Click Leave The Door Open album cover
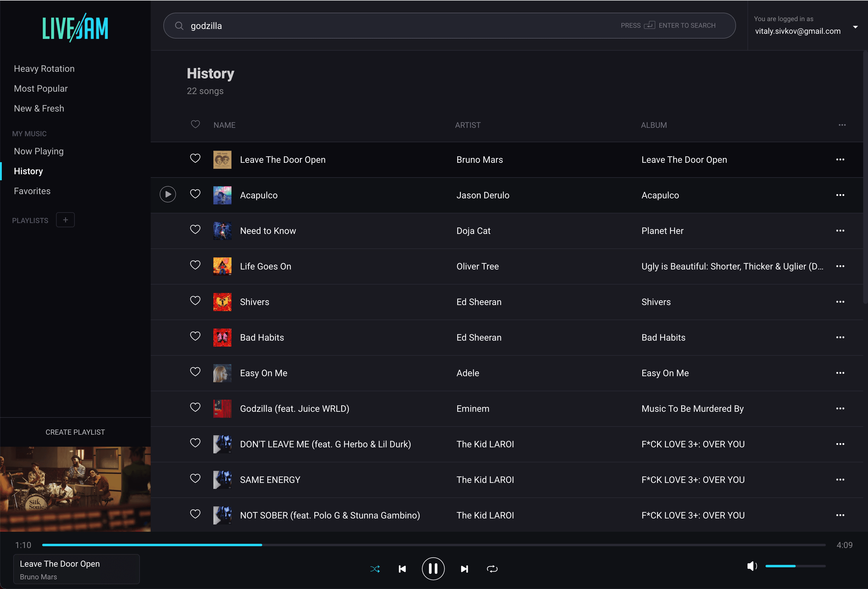 pyautogui.click(x=222, y=159)
